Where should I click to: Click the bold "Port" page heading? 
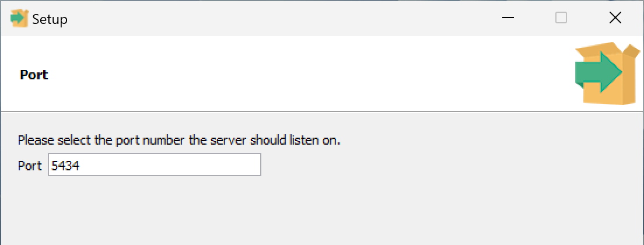point(34,75)
